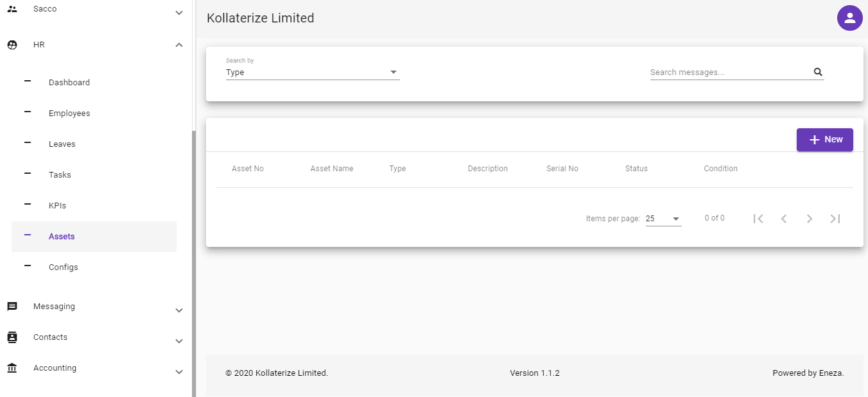Collapse the HR menu chevron
The image size is (868, 397).
pos(179,45)
